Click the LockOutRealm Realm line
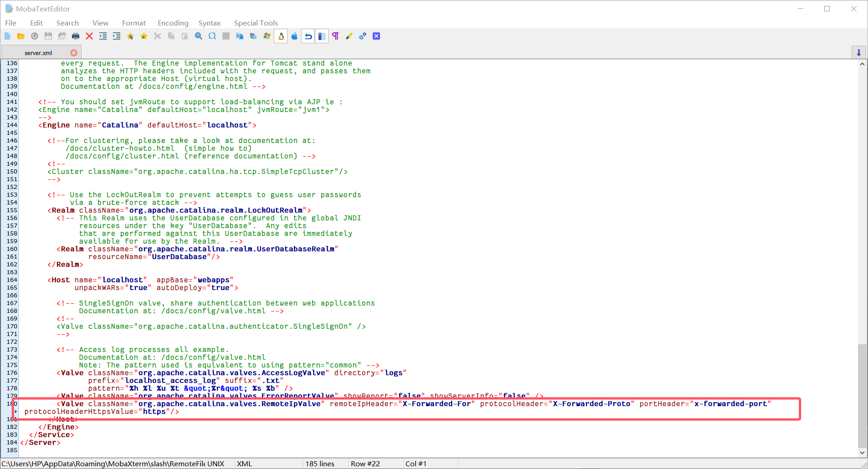Screen dimensions: 868x469 [x=180, y=210]
